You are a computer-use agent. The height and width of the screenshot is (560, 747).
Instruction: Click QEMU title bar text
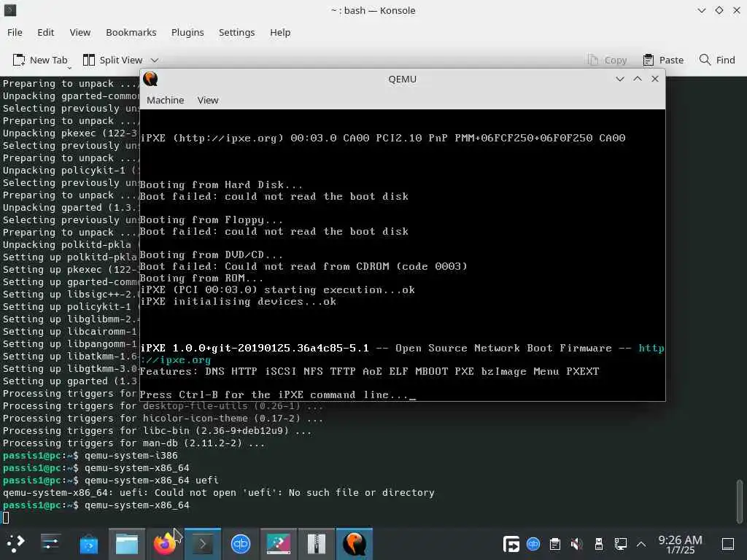(402, 79)
